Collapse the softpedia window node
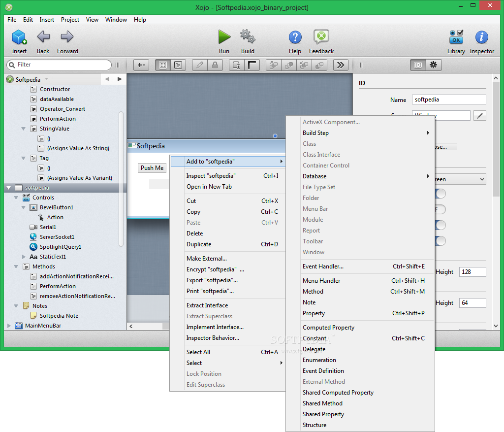This screenshot has height=432, width=504. [x=9, y=188]
